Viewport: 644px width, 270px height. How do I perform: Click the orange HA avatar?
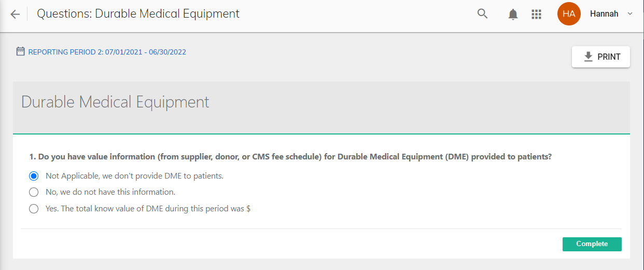click(569, 14)
